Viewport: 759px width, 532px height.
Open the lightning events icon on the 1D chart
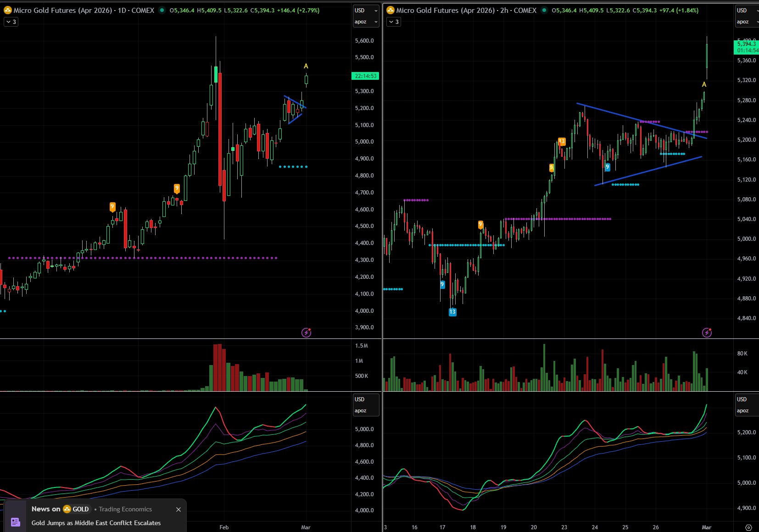point(306,332)
